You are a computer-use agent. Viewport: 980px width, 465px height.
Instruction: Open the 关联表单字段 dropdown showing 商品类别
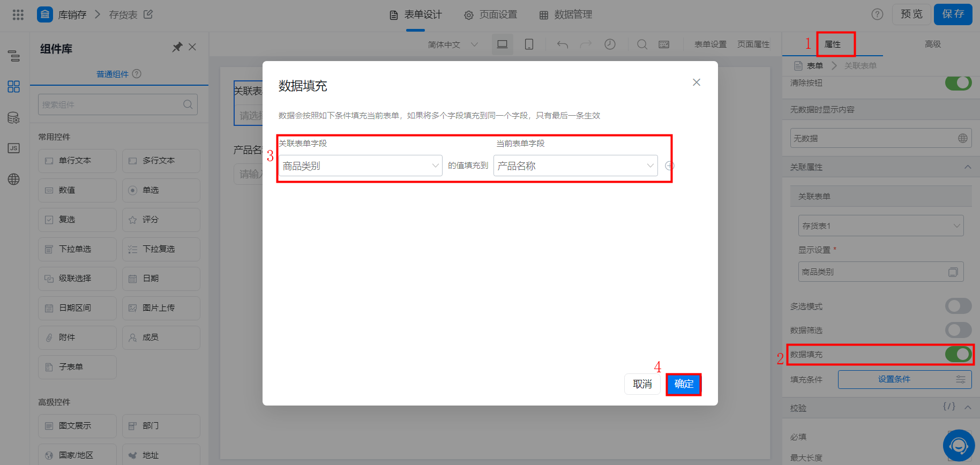coord(361,166)
